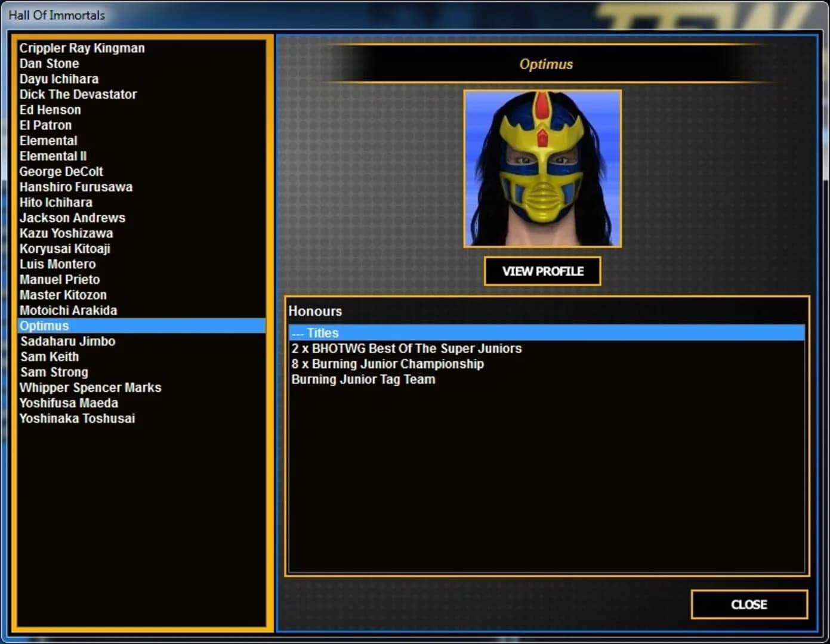Screen dimensions: 830x644
Task: Select Crippler Ray Kingman at the top
Action: pos(82,48)
